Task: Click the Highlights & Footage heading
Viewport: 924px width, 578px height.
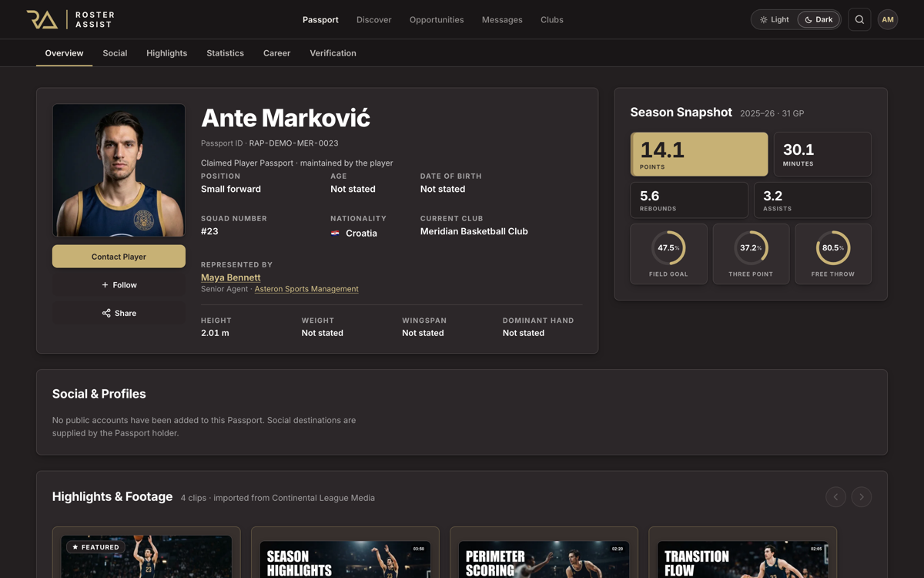Action: point(112,497)
